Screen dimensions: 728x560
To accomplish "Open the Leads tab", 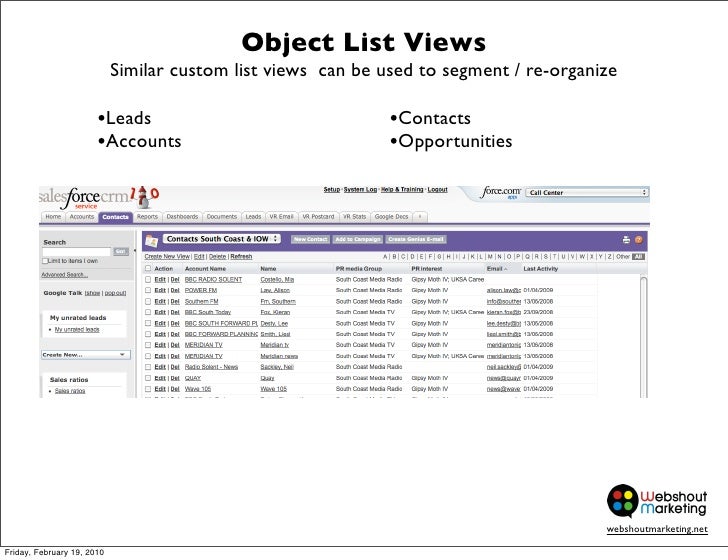I will point(253,217).
